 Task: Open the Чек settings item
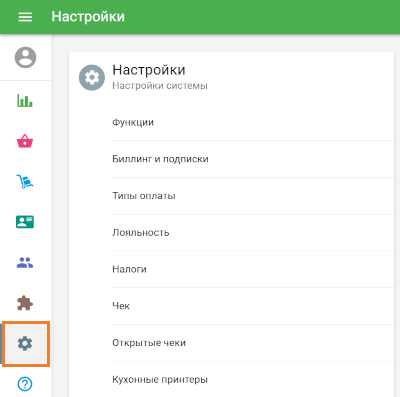253,306
